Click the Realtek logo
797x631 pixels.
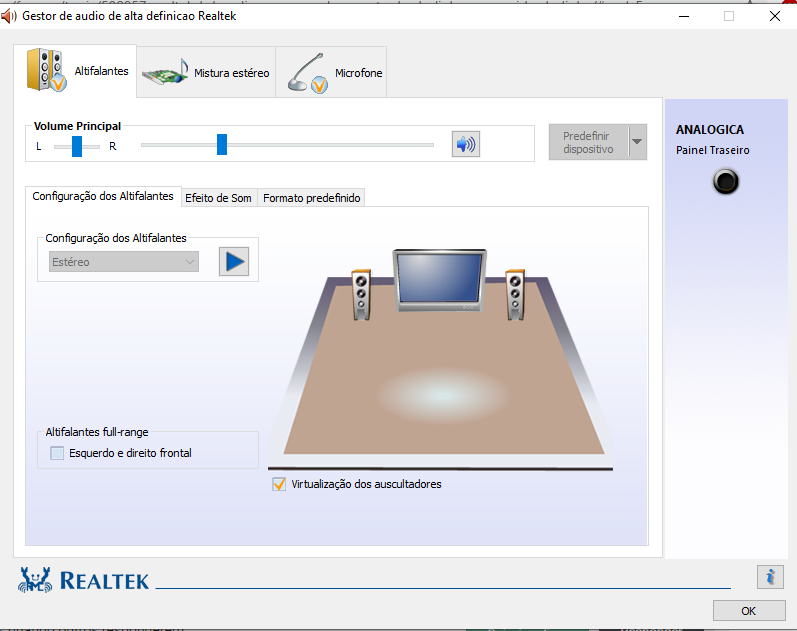point(84,580)
